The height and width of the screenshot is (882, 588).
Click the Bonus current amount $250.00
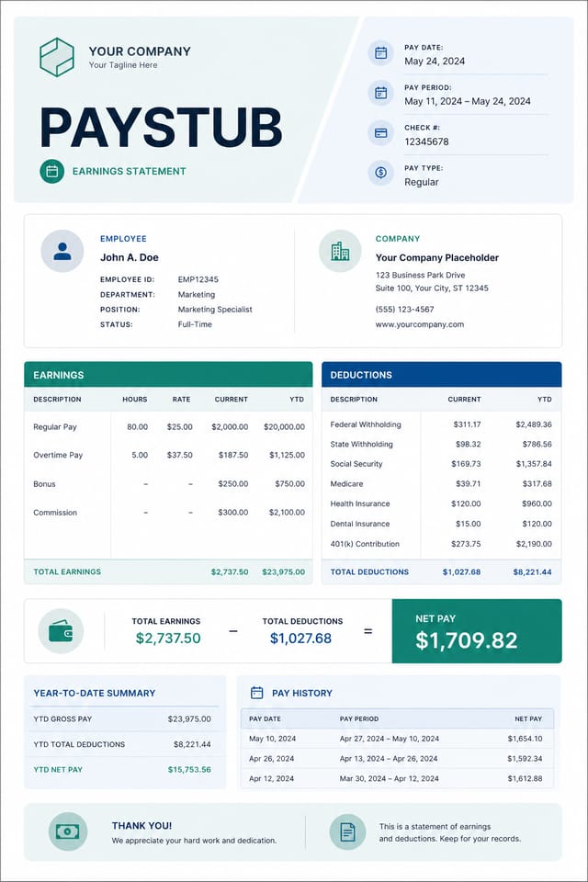233,484
